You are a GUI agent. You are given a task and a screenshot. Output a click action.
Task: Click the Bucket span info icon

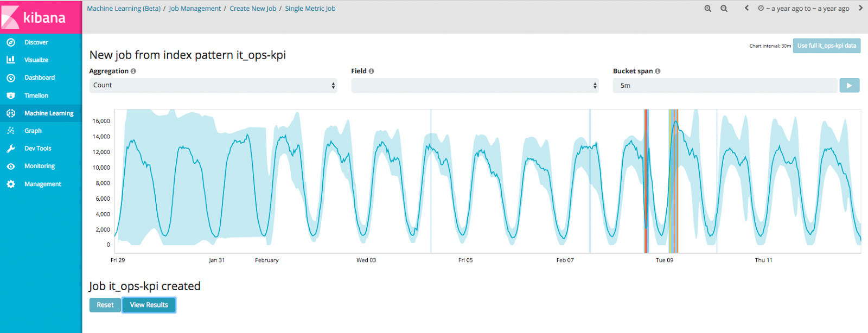(x=658, y=71)
